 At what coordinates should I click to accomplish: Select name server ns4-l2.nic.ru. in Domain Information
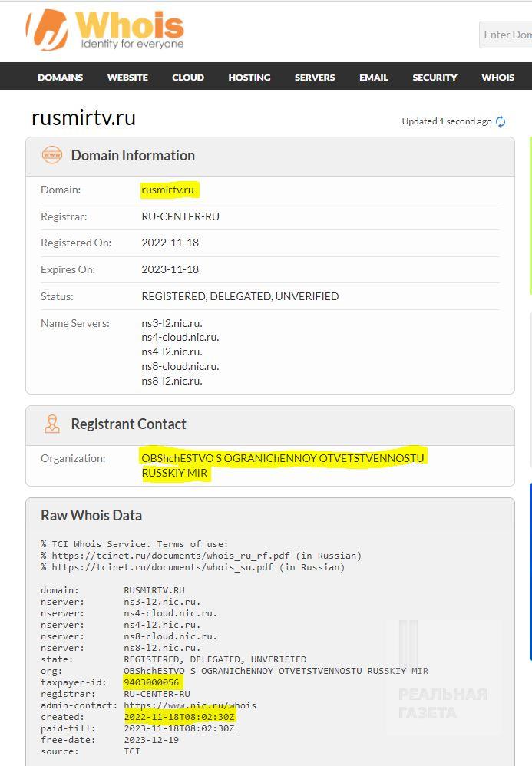172,352
